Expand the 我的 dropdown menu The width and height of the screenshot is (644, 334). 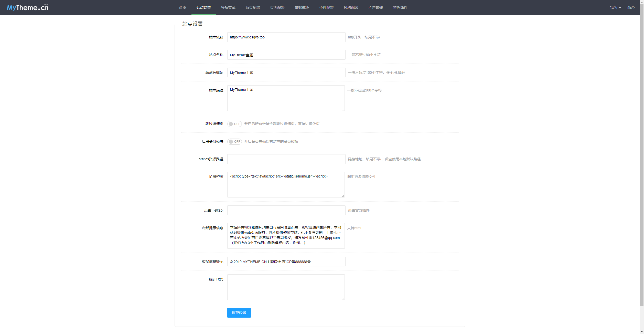coord(615,8)
